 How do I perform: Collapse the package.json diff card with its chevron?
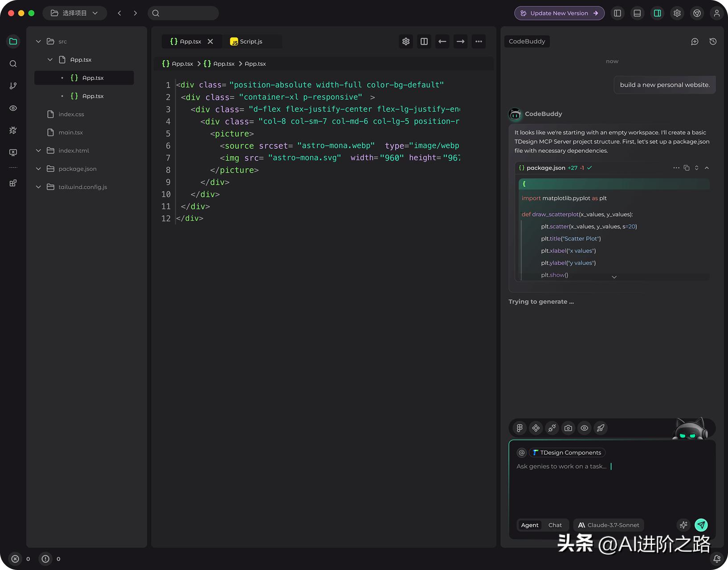click(x=707, y=168)
